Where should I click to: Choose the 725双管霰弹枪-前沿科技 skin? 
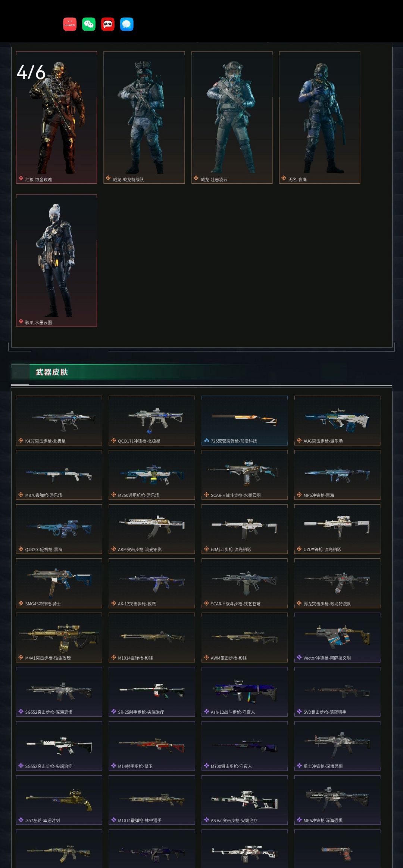tap(244, 421)
